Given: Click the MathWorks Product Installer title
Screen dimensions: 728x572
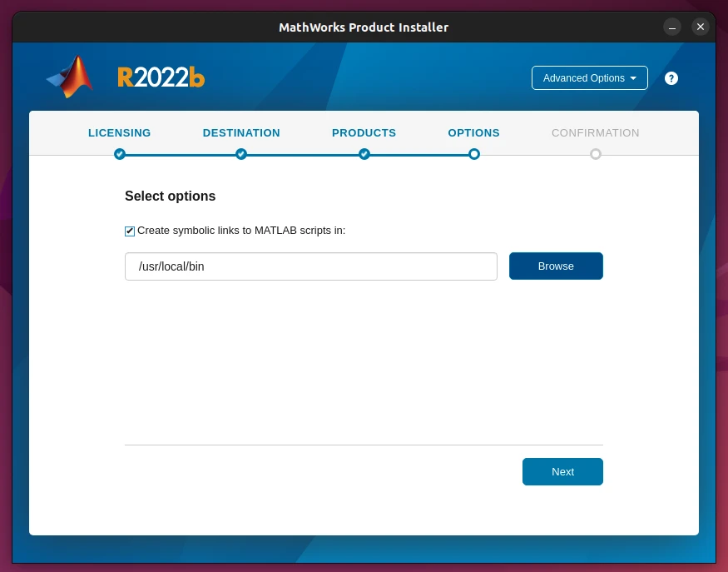Looking at the screenshot, I should tap(364, 27).
